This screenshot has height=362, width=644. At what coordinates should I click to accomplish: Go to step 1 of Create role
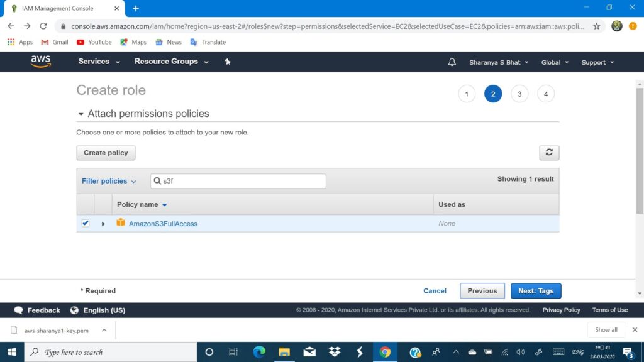click(467, 94)
